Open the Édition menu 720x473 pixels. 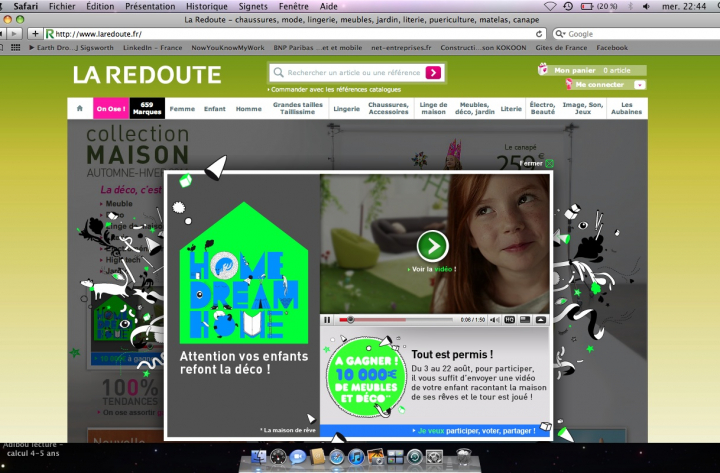coord(100,6)
